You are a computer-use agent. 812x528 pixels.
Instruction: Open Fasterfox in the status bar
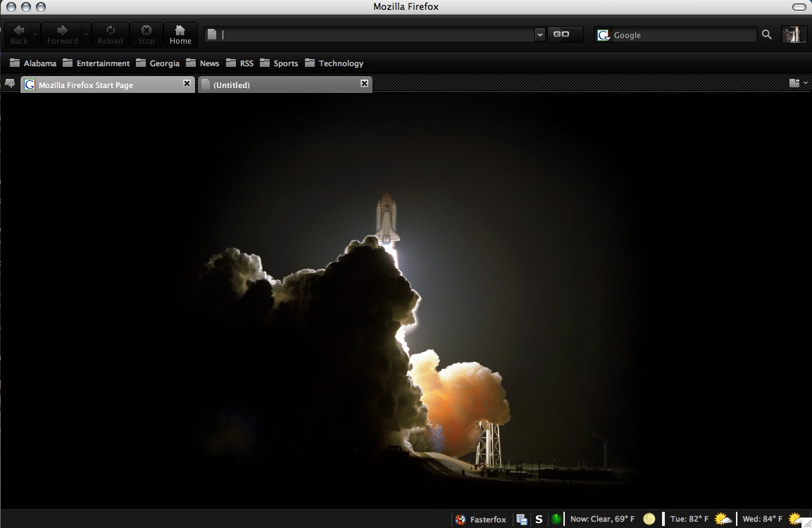[x=480, y=520]
